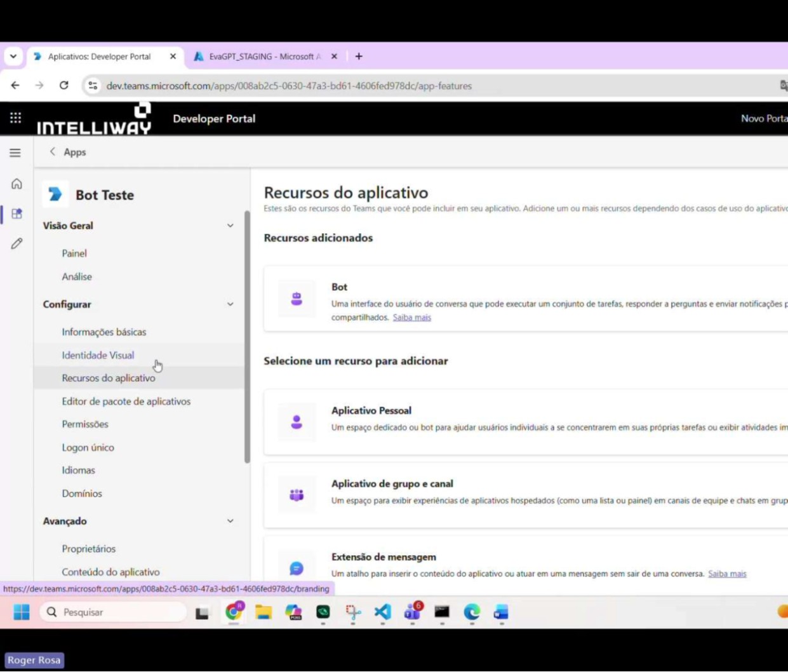The width and height of the screenshot is (788, 672).
Task: Open Windows Start menu
Action: click(22, 612)
